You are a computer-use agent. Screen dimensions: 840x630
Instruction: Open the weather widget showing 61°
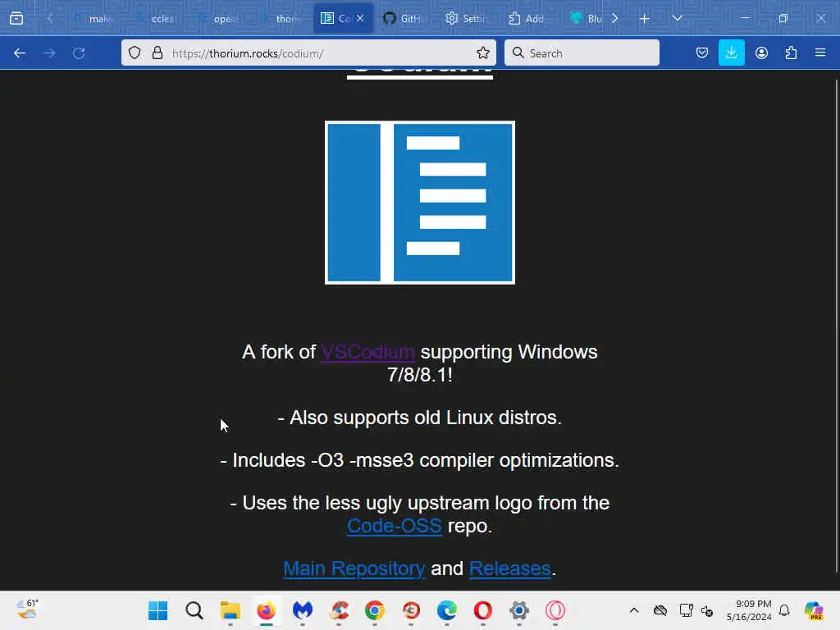(x=27, y=609)
